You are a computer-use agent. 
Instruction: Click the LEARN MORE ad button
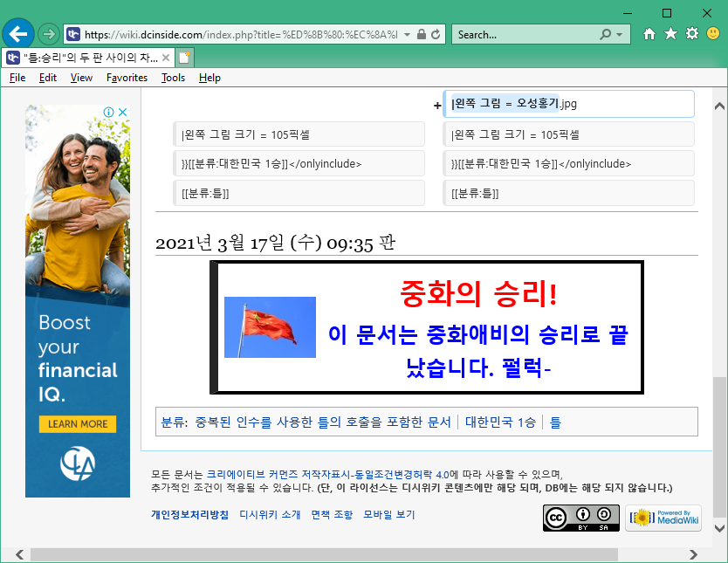click(x=78, y=424)
